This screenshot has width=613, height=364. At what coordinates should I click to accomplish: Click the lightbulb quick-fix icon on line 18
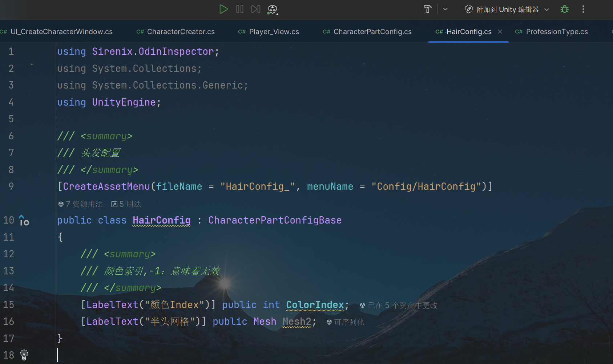[x=24, y=355]
